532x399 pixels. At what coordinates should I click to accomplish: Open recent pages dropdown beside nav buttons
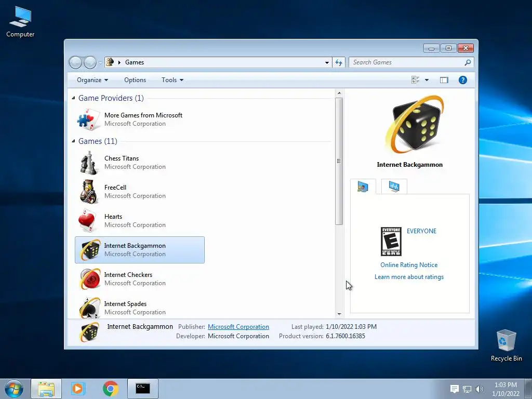pyautogui.click(x=100, y=62)
